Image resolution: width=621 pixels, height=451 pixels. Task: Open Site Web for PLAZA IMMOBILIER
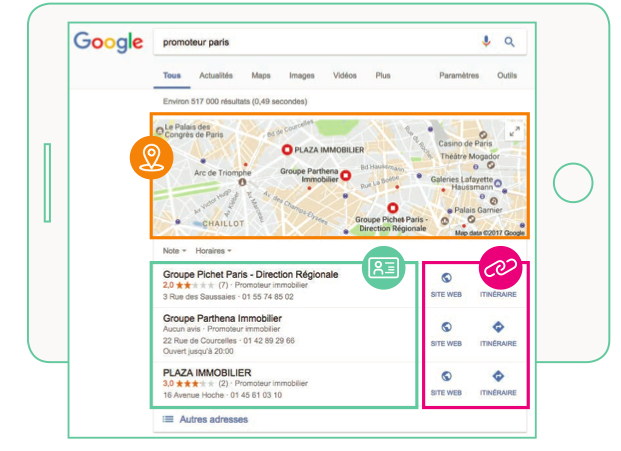(446, 381)
